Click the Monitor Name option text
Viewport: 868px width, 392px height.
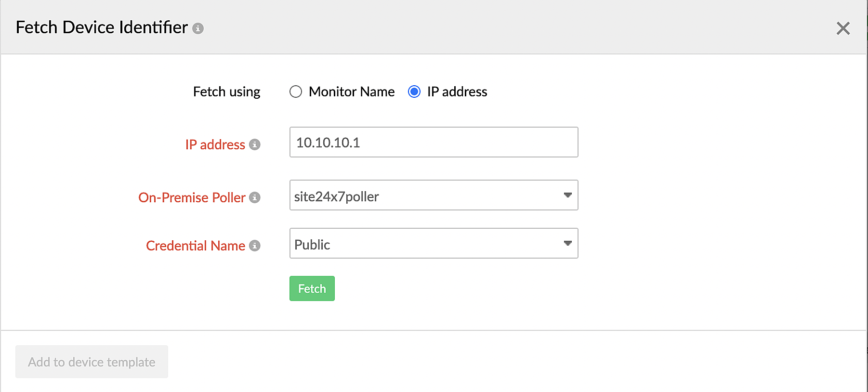(352, 91)
